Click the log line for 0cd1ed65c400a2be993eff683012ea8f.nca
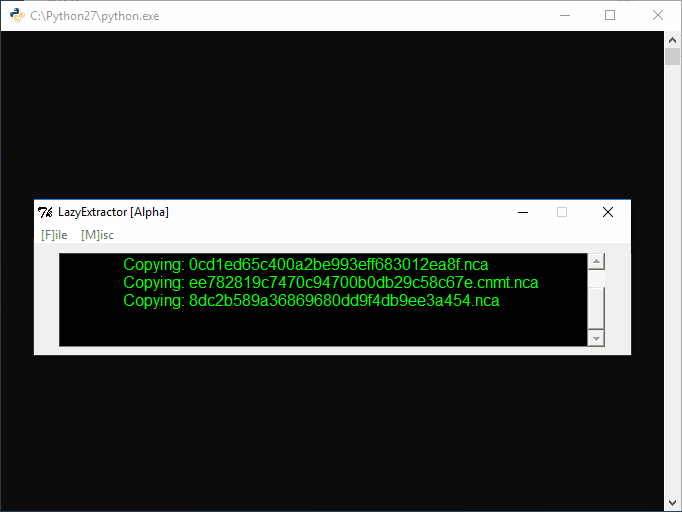This screenshot has height=512, width=682. 305,265
